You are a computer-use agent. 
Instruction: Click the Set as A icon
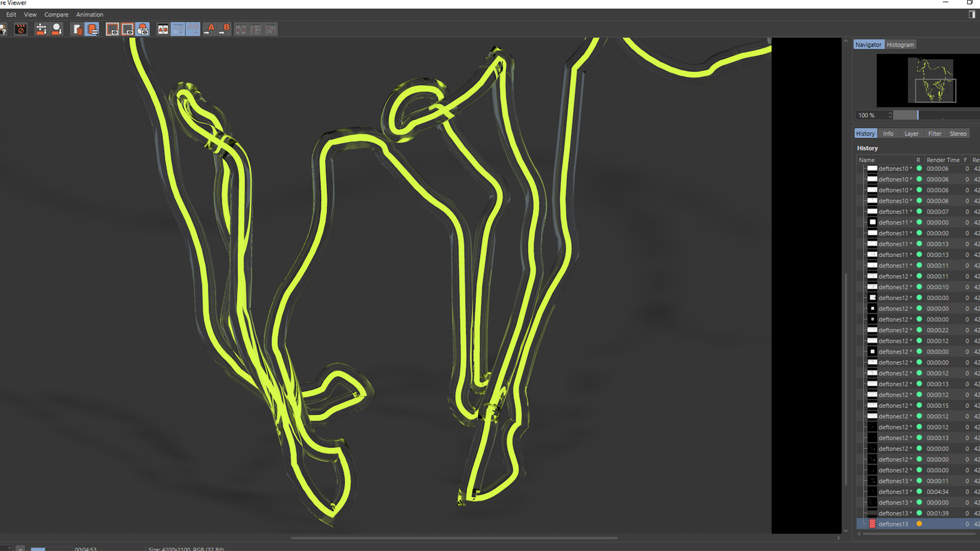(x=209, y=30)
